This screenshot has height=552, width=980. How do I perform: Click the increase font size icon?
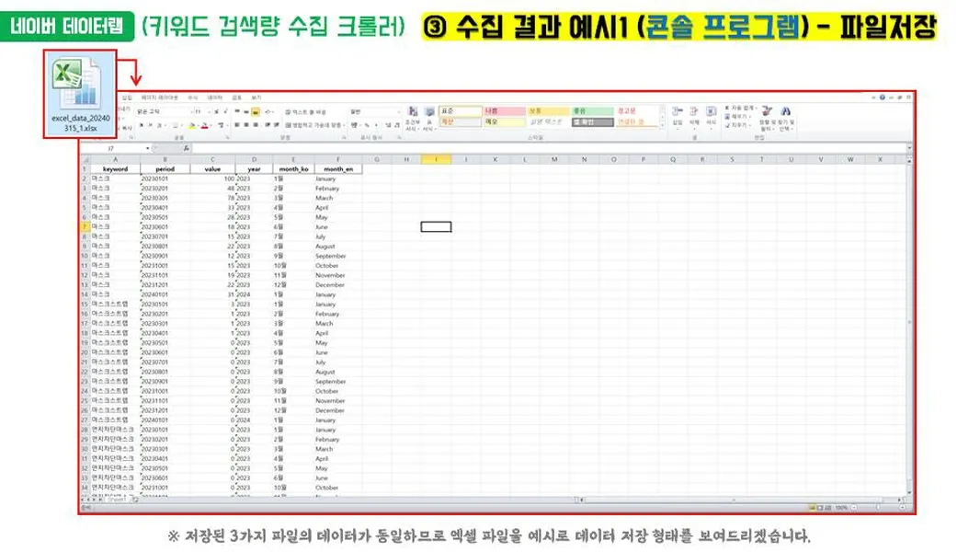point(217,111)
